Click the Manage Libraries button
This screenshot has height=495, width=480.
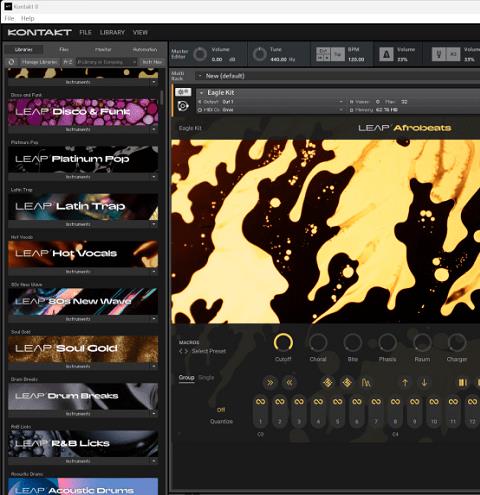(39, 62)
